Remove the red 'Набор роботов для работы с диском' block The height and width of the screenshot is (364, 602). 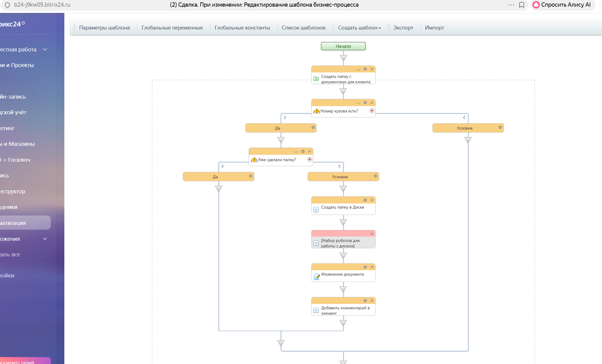[x=372, y=234]
